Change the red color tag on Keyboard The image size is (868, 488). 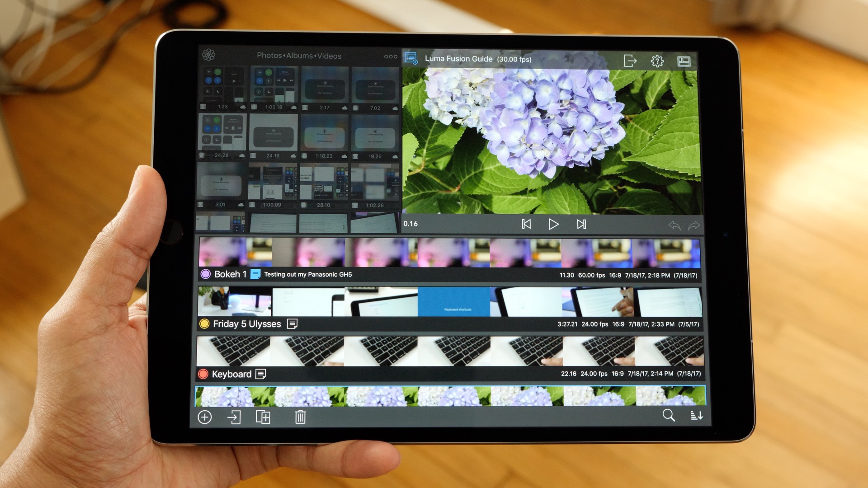[203, 374]
